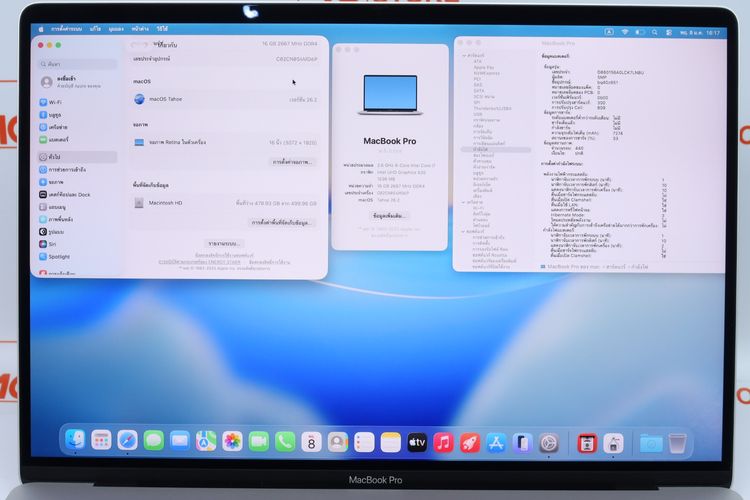Viewport: 750px width, 500px height.
Task: Open Control Center from menu bar
Action: [x=669, y=33]
